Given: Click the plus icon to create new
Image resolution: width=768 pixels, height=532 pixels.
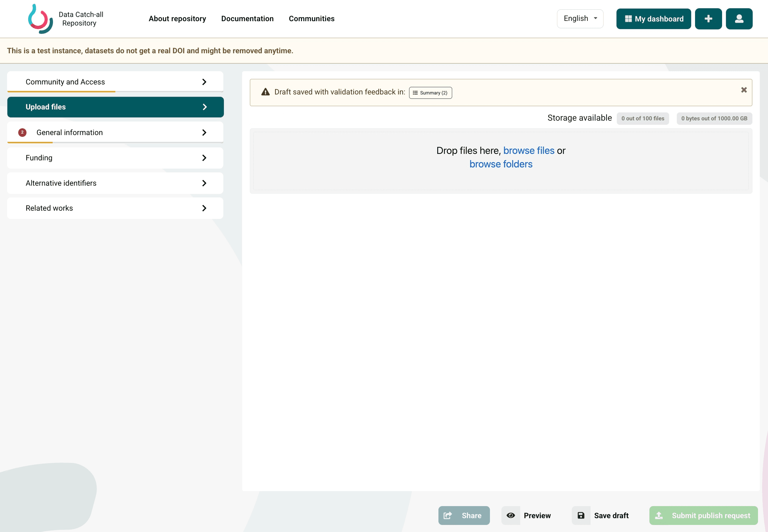Looking at the screenshot, I should [708, 19].
